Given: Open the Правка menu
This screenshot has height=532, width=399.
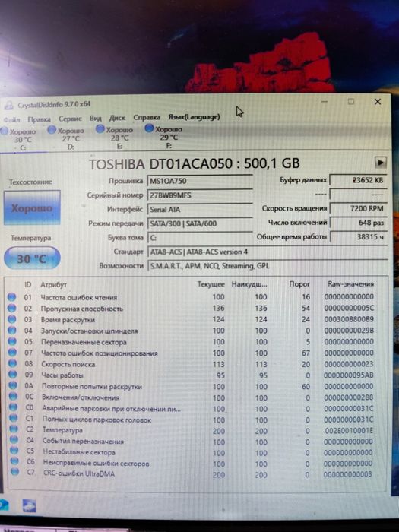Looking at the screenshot, I should [x=39, y=119].
